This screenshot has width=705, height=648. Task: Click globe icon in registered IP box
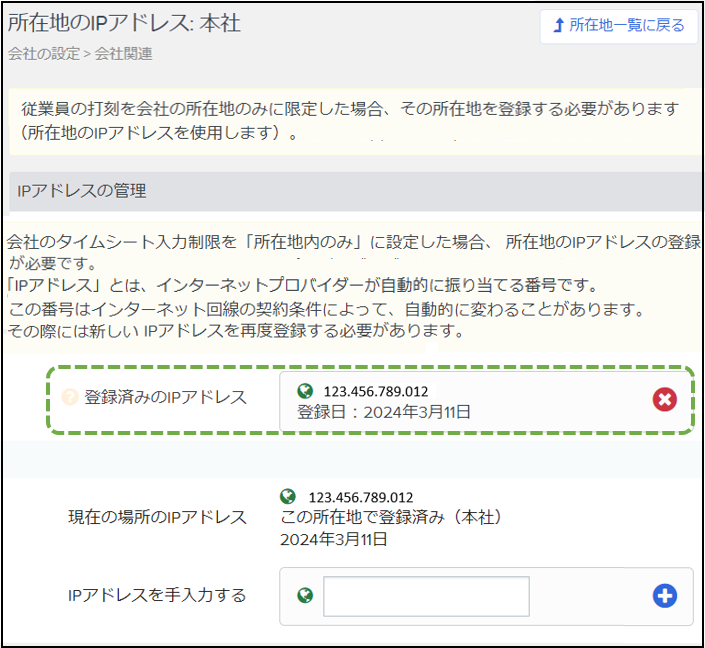click(305, 391)
